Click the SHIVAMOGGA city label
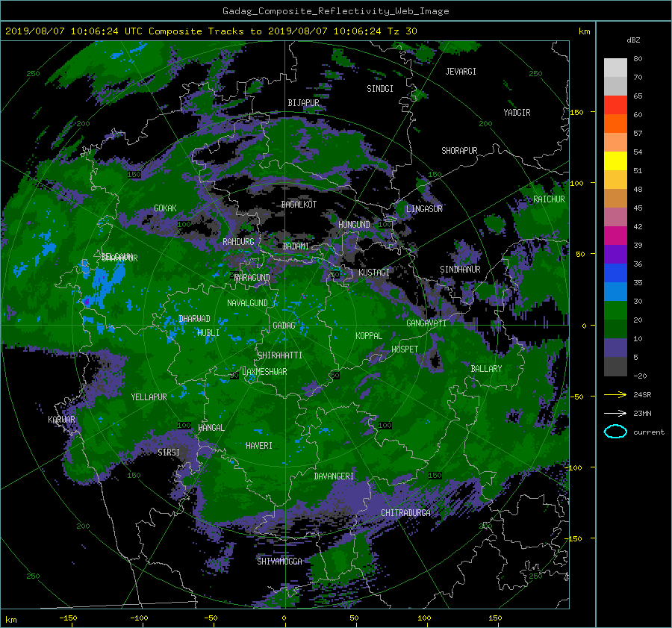672x628 pixels. point(279,561)
